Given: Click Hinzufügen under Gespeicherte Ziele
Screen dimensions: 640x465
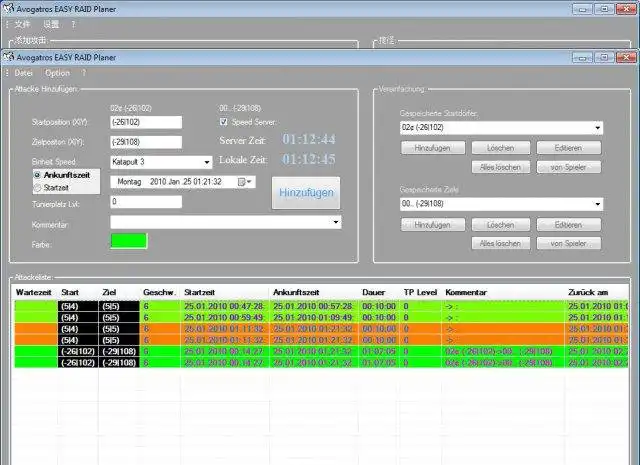Looking at the screenshot, I should pyautogui.click(x=433, y=225).
